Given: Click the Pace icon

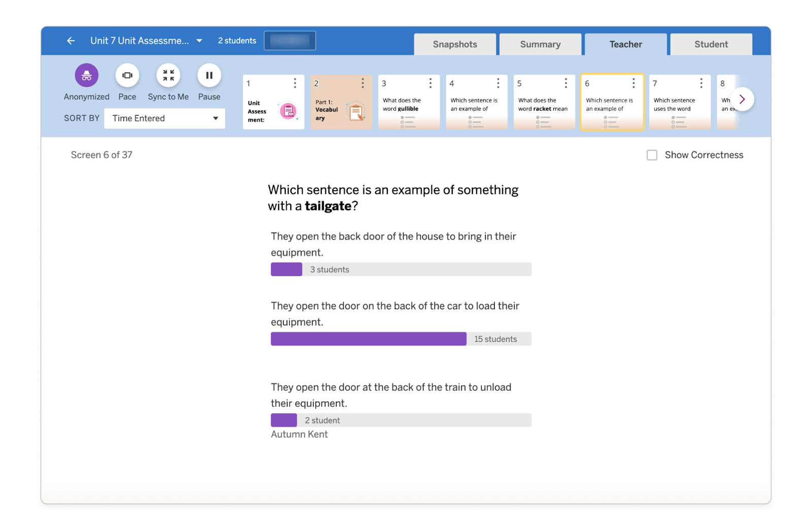Looking at the screenshot, I should pyautogui.click(x=127, y=75).
